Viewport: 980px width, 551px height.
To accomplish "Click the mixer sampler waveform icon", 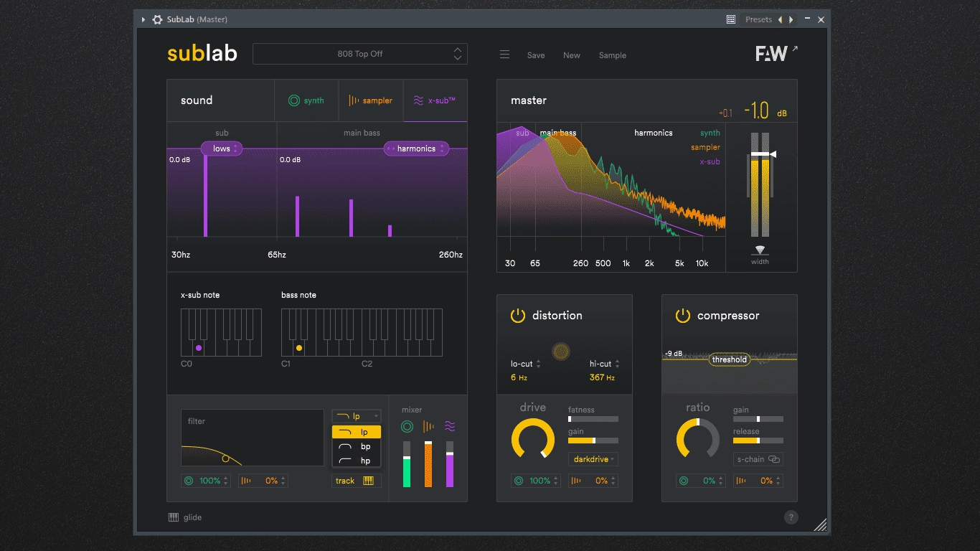I will [x=428, y=427].
